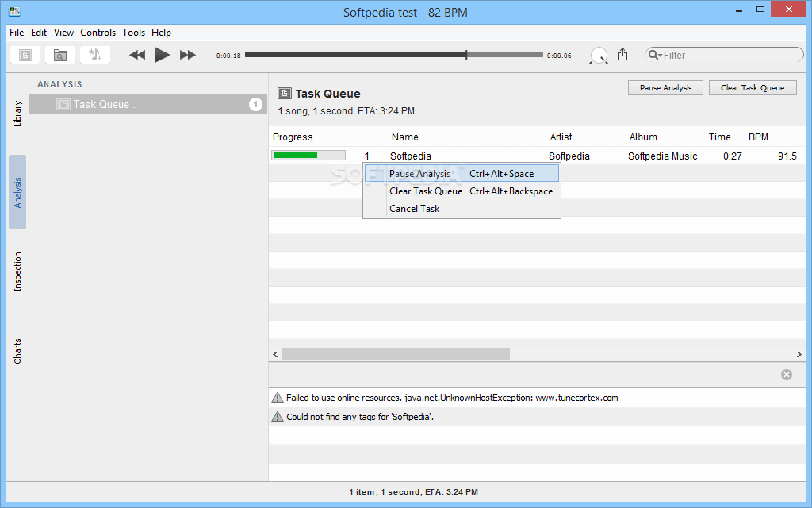Select the Softpedia song name cell
The height and width of the screenshot is (508, 812).
[x=411, y=156]
